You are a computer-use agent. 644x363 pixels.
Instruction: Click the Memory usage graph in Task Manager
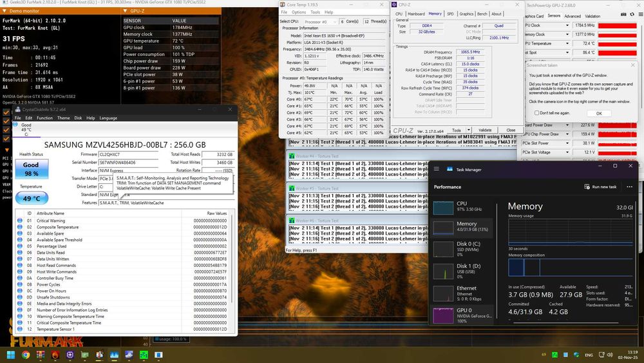pos(571,232)
